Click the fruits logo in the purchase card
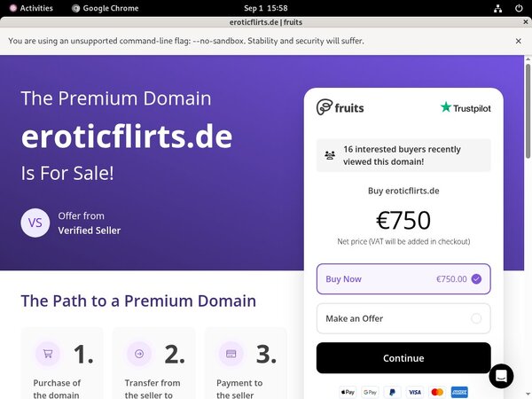The width and height of the screenshot is (532, 399). 340,107
